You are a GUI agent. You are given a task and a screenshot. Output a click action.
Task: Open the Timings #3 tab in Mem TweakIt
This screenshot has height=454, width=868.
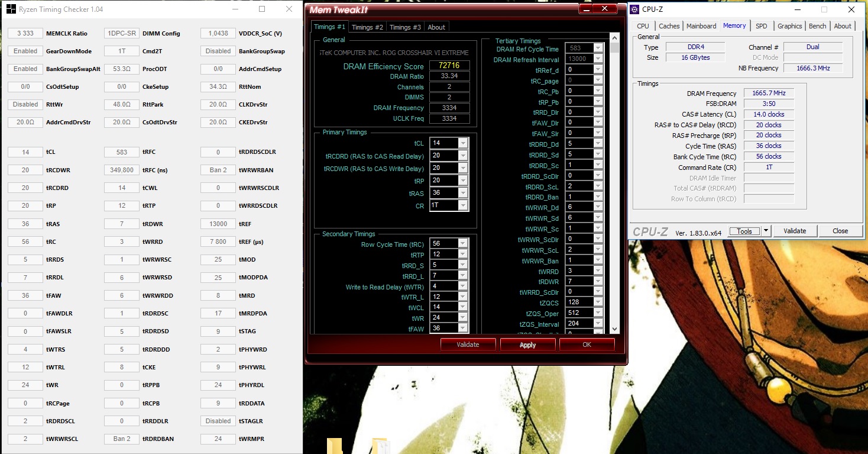pyautogui.click(x=405, y=27)
